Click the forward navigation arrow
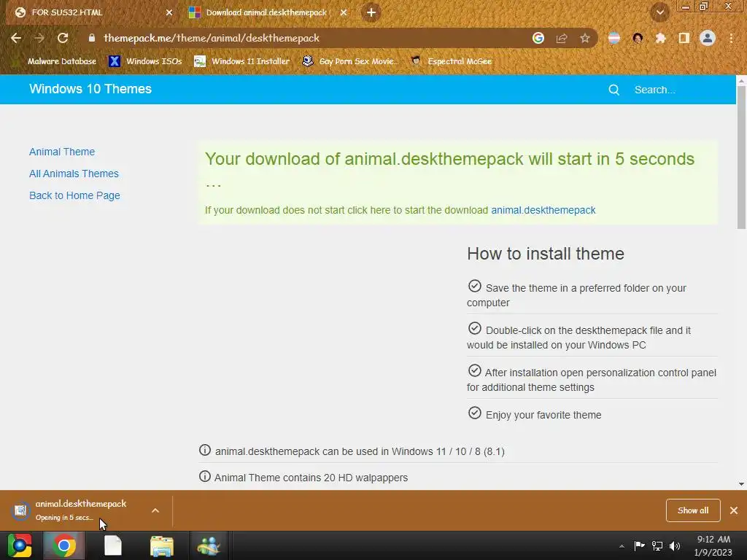747x560 pixels. [x=39, y=38]
